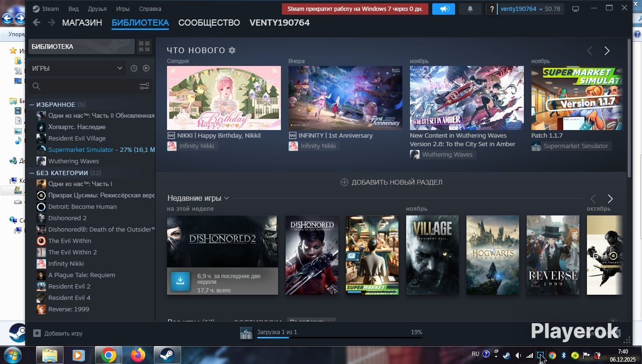The width and height of the screenshot is (642, 364).
Task: Switch to the СООБЩЕСТВО tab
Action: [209, 23]
